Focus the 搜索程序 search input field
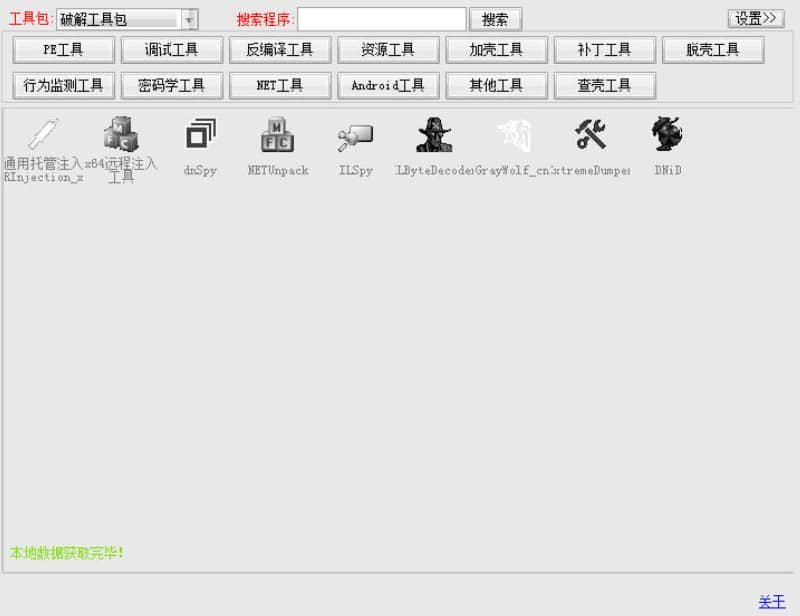This screenshot has width=800, height=616. point(382,19)
